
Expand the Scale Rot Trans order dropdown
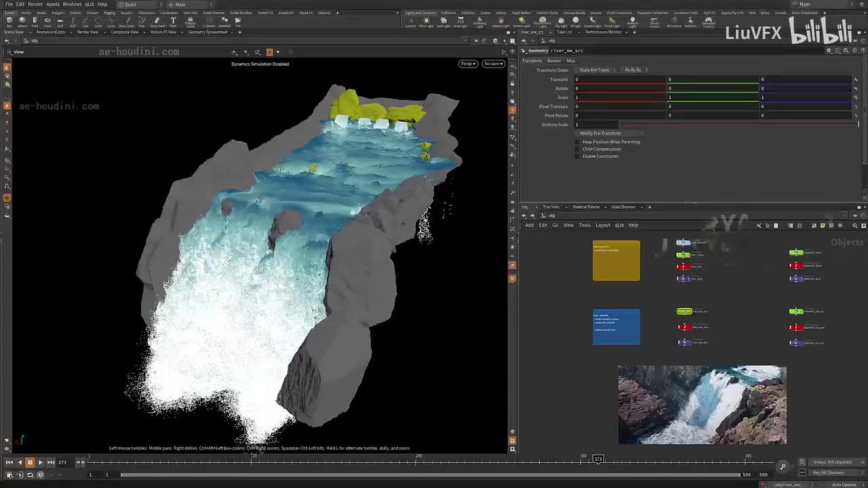pyautogui.click(x=597, y=70)
